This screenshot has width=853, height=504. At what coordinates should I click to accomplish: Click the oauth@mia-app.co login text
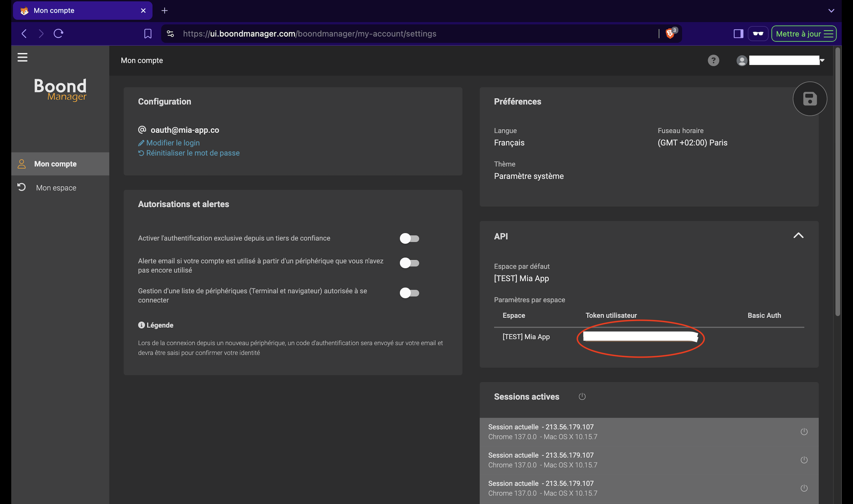coord(185,130)
